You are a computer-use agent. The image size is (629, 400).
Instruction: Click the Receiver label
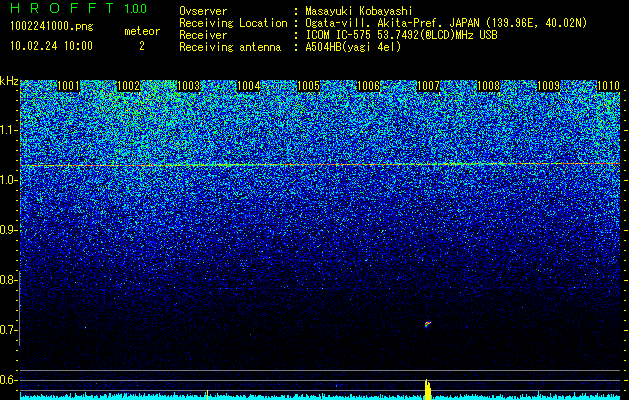pyautogui.click(x=203, y=35)
